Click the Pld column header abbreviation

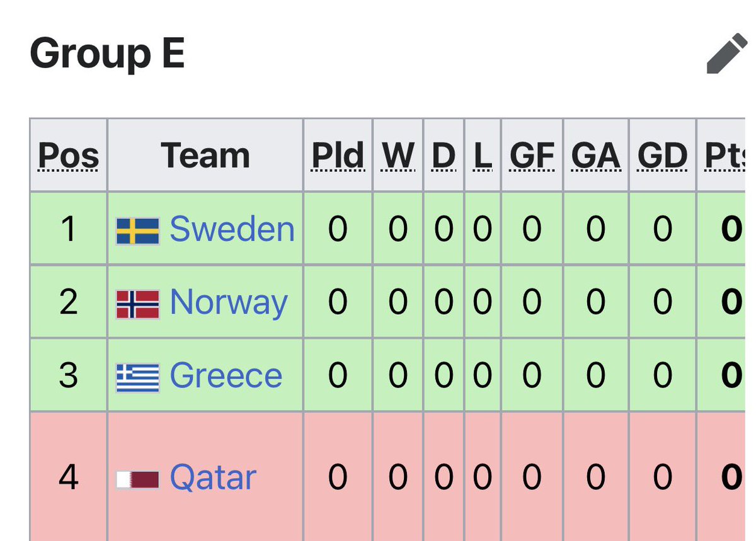pyautogui.click(x=338, y=156)
